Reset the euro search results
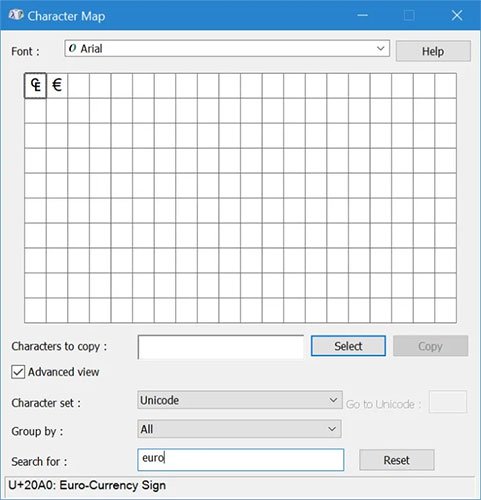 pos(397,460)
